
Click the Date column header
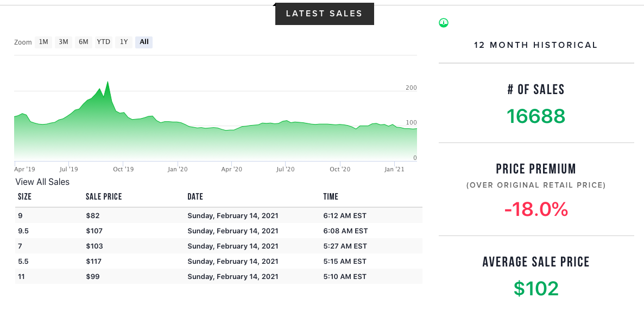click(195, 196)
